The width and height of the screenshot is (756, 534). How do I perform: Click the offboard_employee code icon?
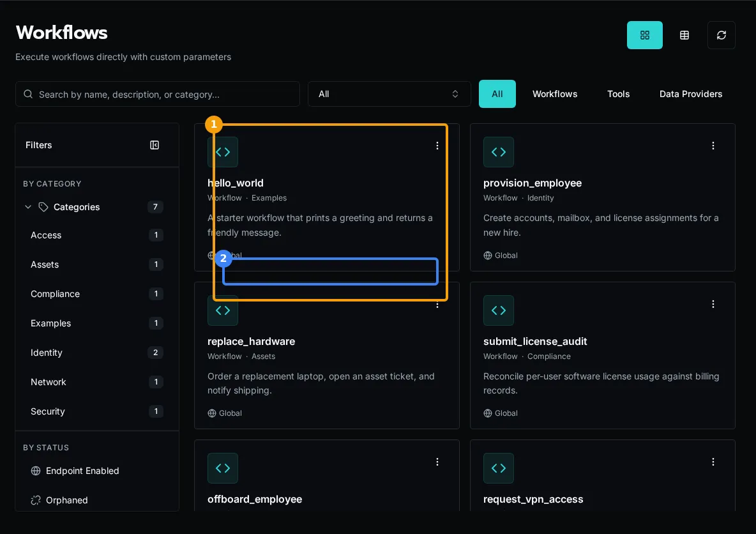pos(223,468)
